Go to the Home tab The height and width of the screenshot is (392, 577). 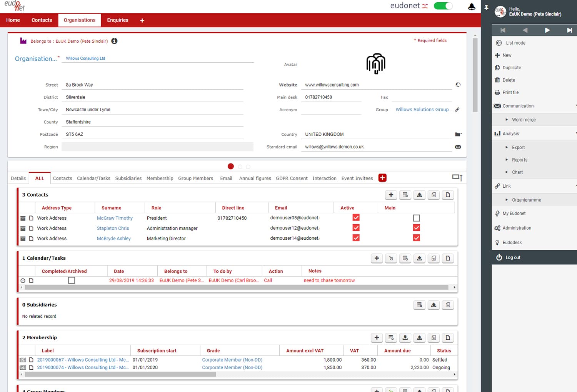[x=13, y=20]
